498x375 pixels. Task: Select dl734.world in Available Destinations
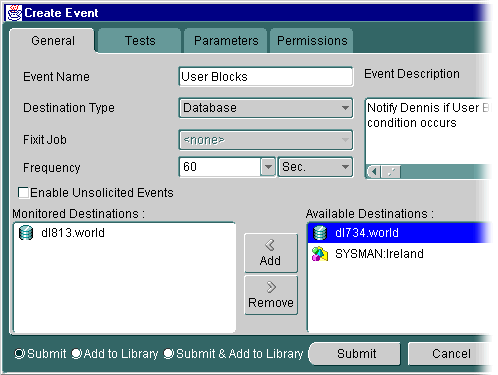click(x=399, y=233)
